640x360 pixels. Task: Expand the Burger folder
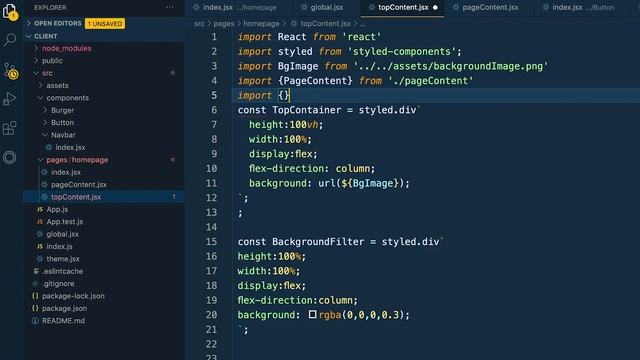[x=45, y=110]
